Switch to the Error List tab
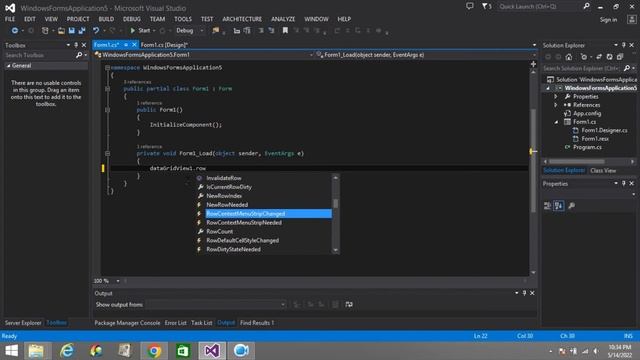640x360 pixels. [x=176, y=323]
